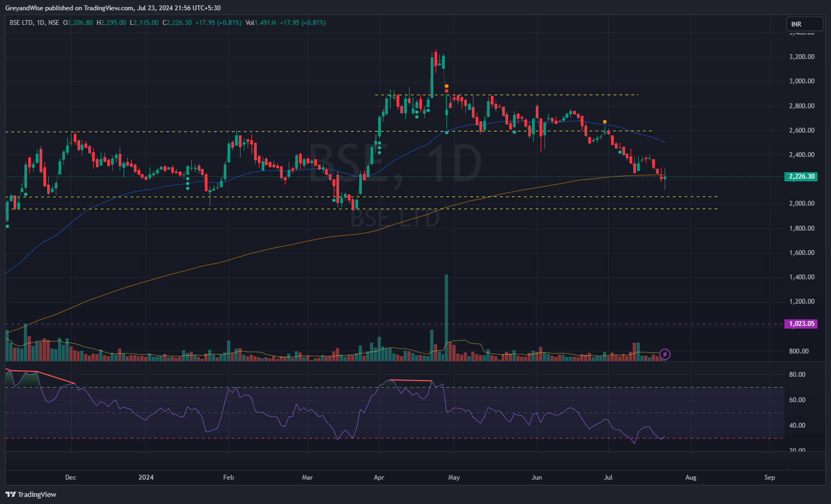
Task: Click the low value L2,115.00
Action: pos(144,23)
